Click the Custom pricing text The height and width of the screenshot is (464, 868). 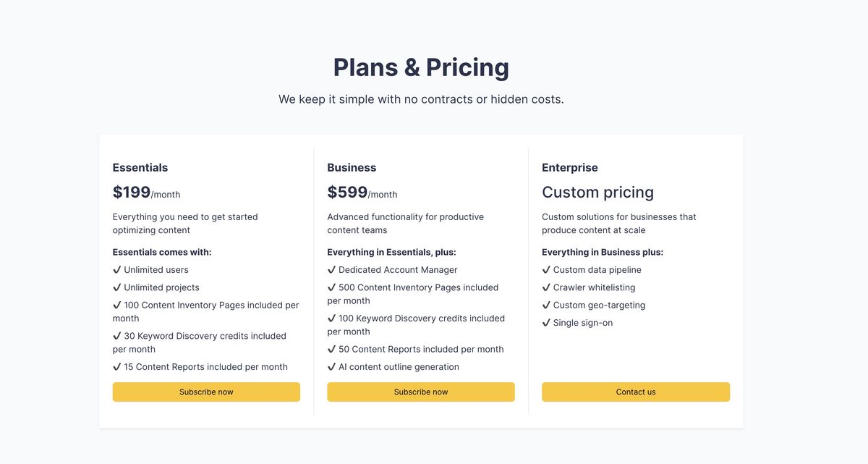coord(597,192)
